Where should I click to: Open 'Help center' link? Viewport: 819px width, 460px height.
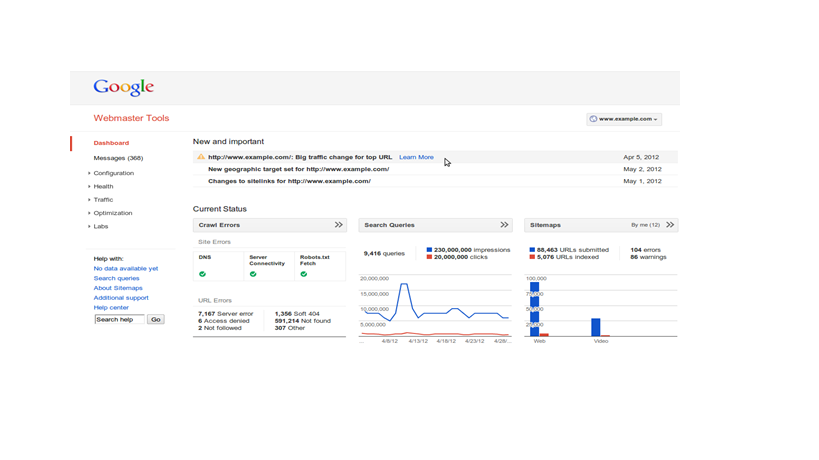point(111,308)
